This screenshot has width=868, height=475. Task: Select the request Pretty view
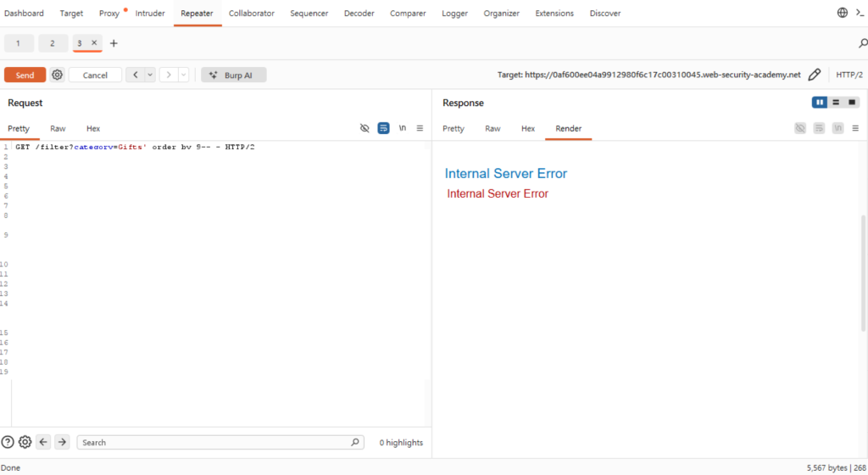click(19, 128)
